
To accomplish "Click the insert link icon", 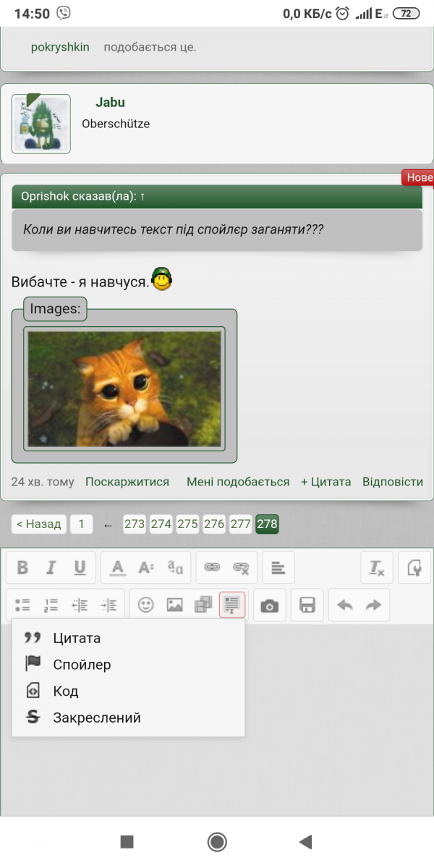I will pos(212,568).
